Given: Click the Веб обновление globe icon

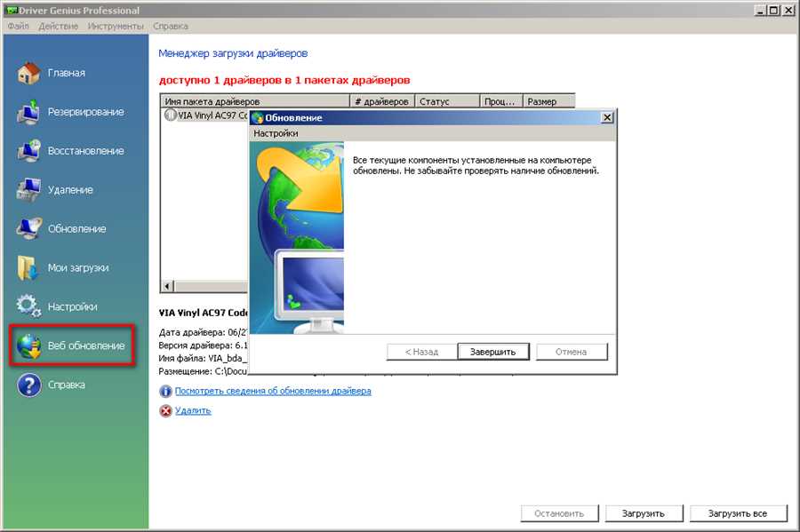Looking at the screenshot, I should coord(28,346).
